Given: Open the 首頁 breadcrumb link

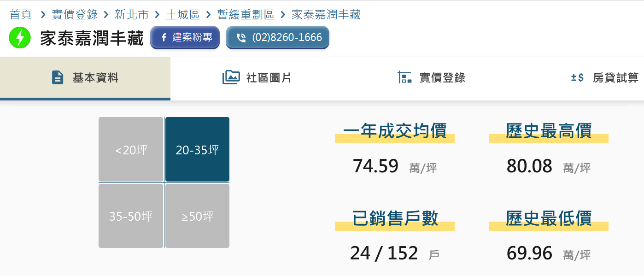Looking at the screenshot, I should coord(21,15).
